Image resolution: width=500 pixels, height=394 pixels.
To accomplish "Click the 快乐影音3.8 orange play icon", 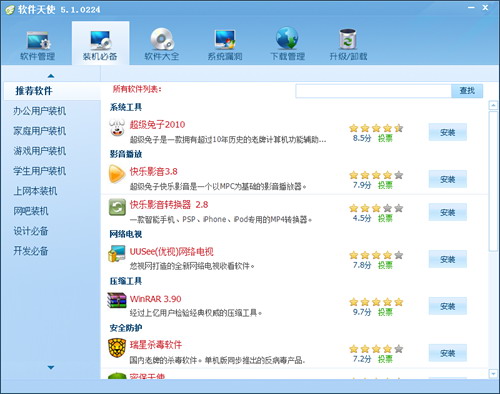I will (x=117, y=174).
